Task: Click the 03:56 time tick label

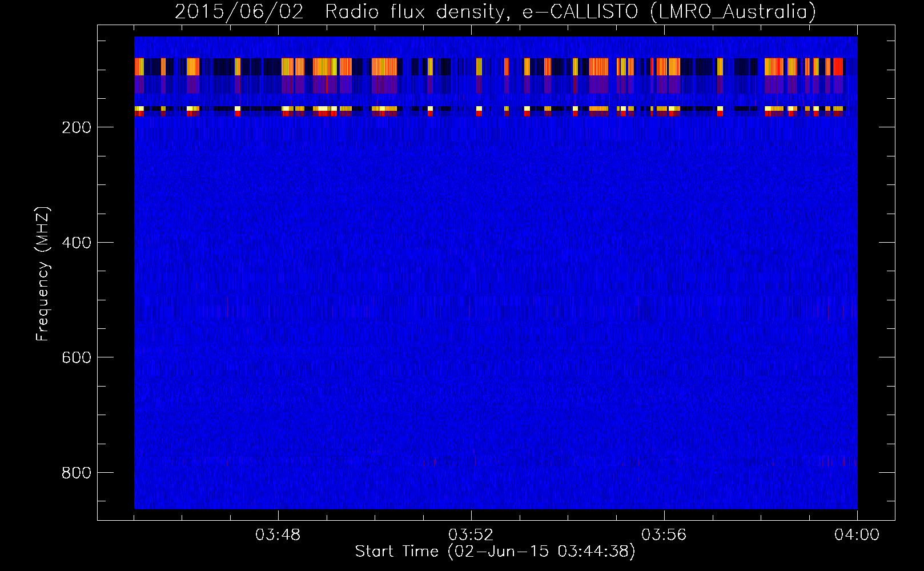Action: pyautogui.click(x=664, y=535)
